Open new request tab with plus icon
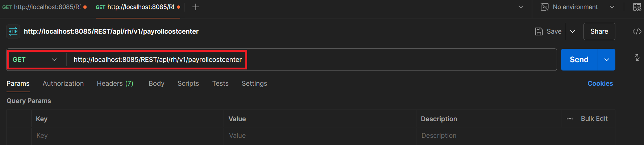Screen dimensions: 644x145 [196, 7]
